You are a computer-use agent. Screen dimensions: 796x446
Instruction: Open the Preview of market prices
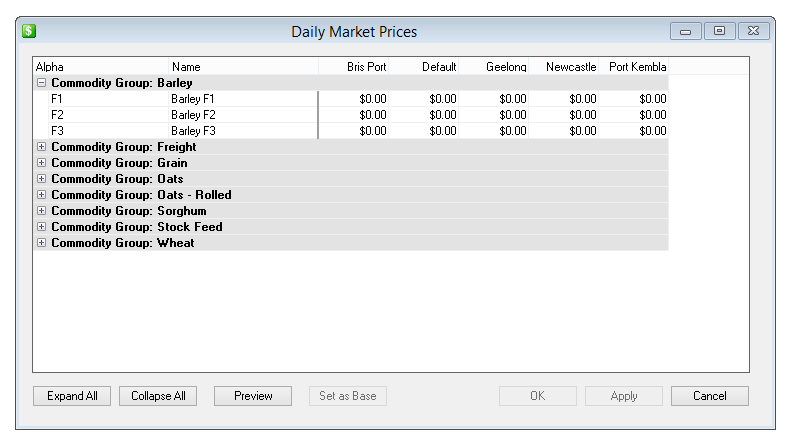[253, 396]
